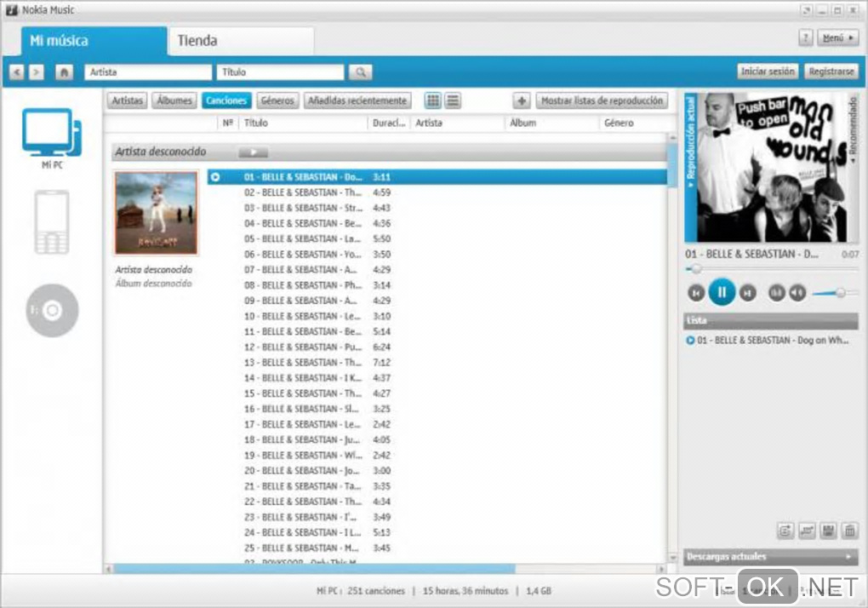Viewport: 868px width, 608px height.
Task: Show the Artistas view
Action: point(128,100)
